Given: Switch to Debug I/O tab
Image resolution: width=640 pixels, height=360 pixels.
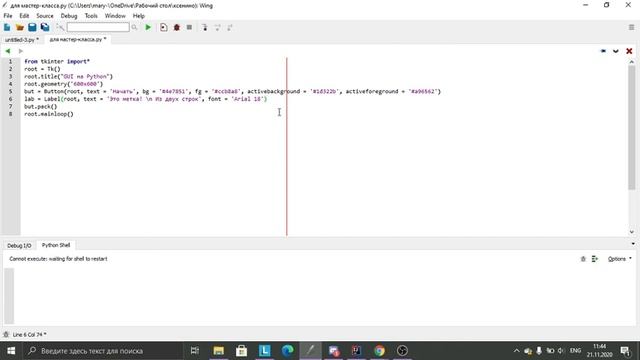Looking at the screenshot, I should (x=19, y=245).
